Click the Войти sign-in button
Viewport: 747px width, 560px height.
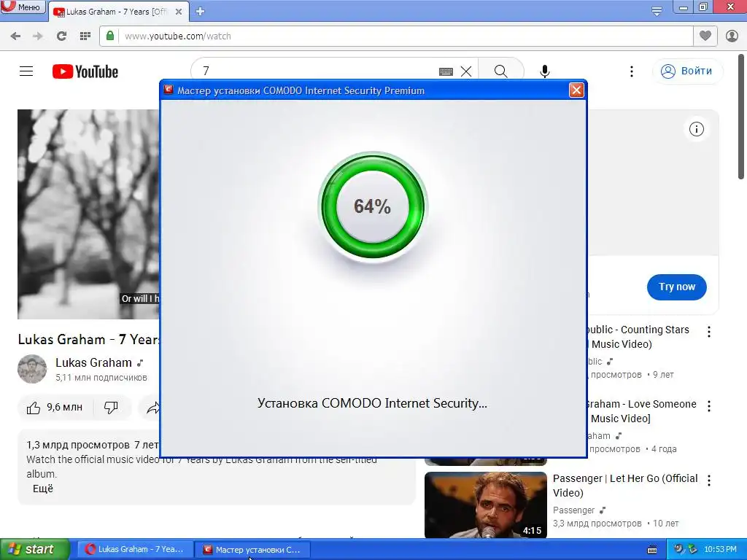[687, 71]
